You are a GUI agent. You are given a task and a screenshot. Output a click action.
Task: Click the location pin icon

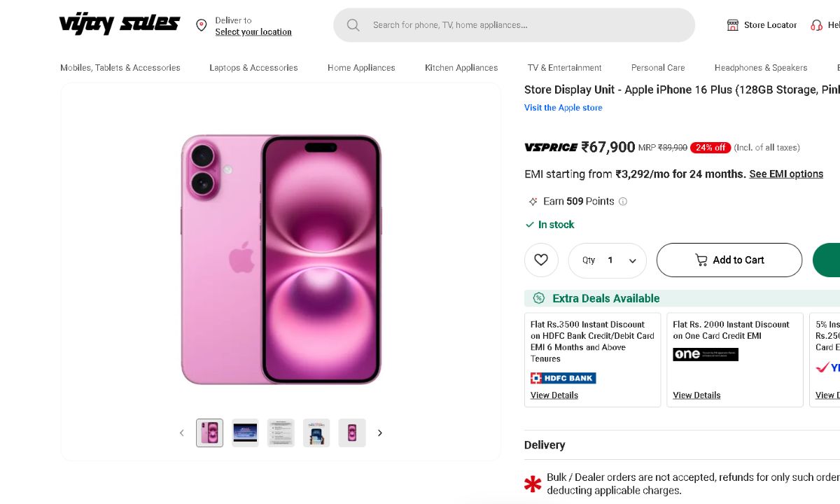pos(202,25)
